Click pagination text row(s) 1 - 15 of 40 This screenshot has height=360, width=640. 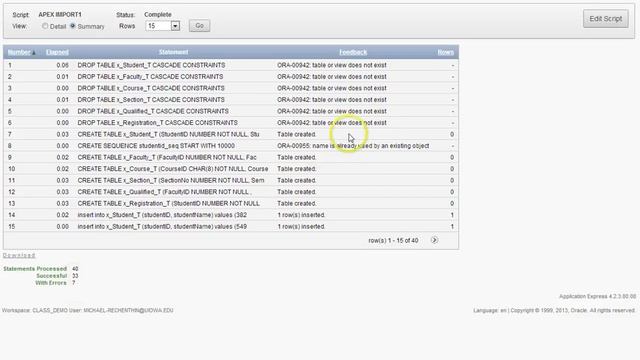[393, 240]
